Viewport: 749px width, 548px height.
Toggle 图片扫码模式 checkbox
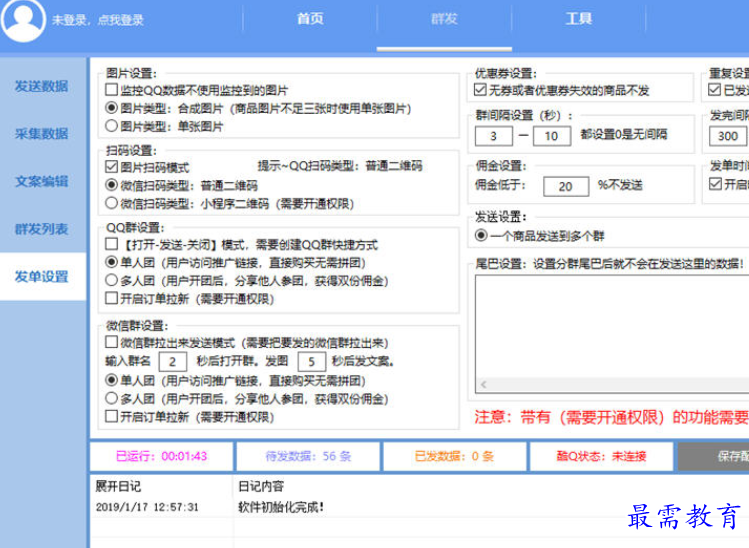pyautogui.click(x=111, y=167)
